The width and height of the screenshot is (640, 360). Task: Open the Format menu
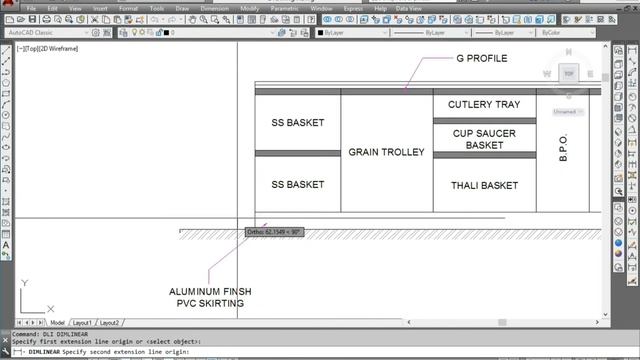pos(128,9)
